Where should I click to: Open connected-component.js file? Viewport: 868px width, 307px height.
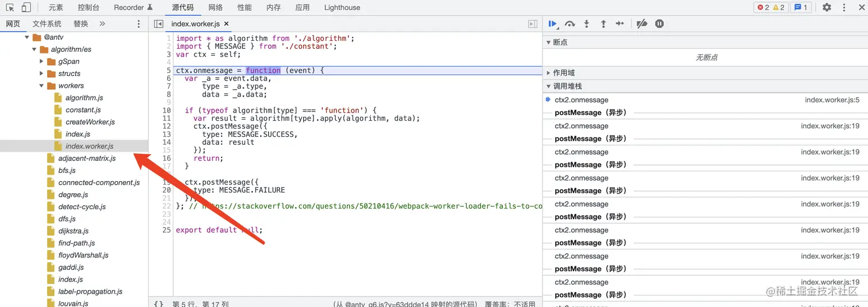99,182
